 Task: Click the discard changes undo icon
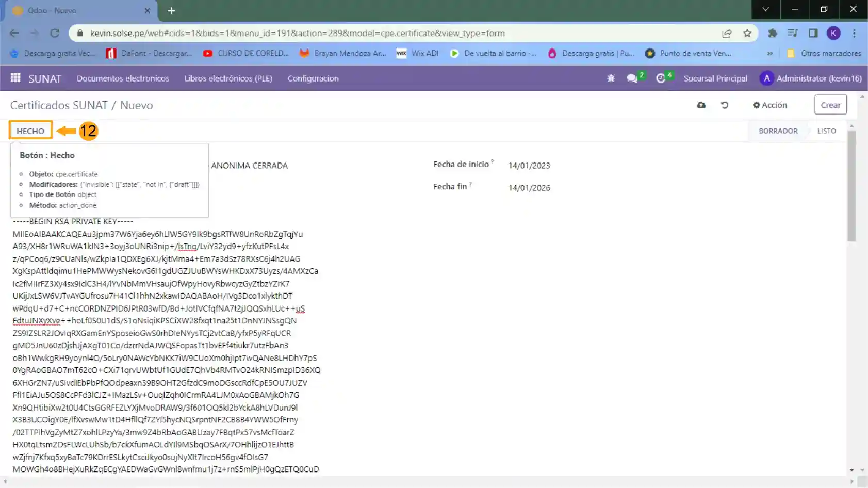point(725,105)
